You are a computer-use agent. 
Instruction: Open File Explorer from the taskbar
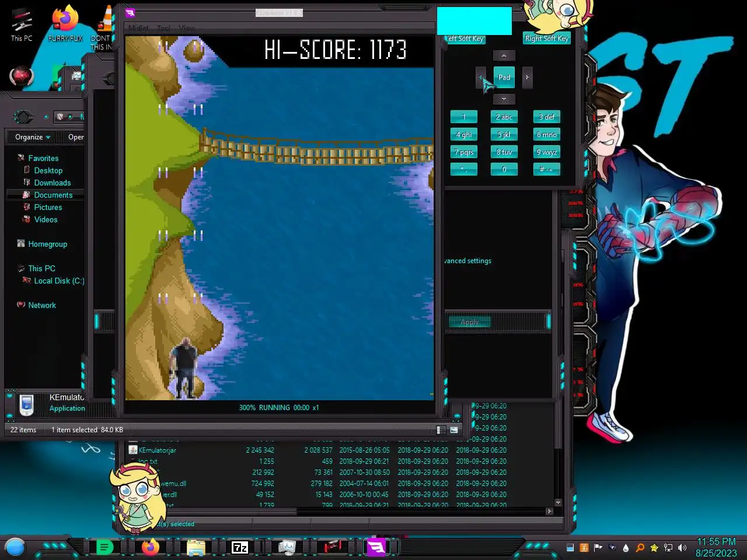click(196, 547)
